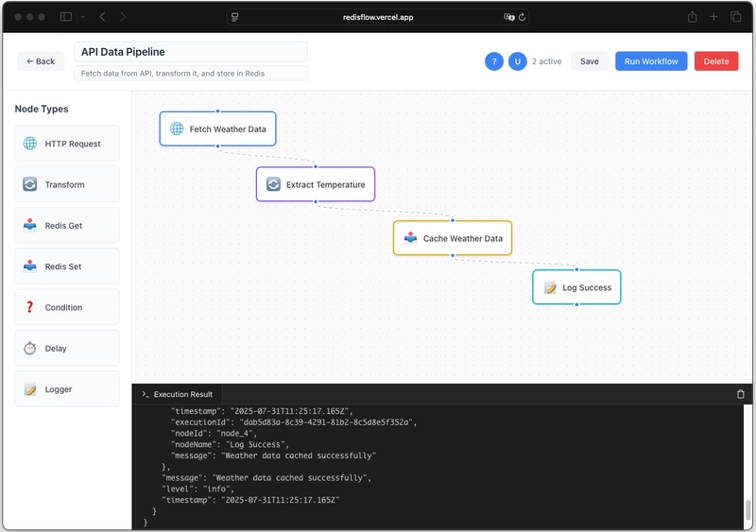Click the execution result vertical scrollbar
The height and width of the screenshot is (532, 756).
(749, 508)
